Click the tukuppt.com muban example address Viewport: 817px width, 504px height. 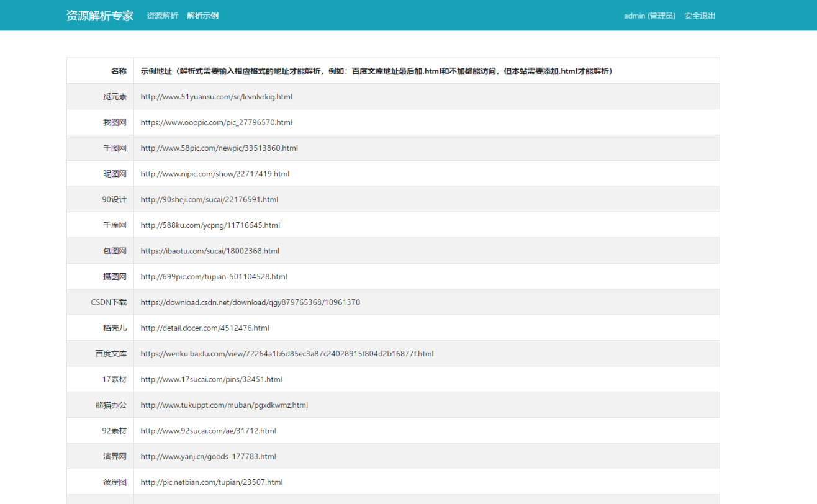coord(224,405)
